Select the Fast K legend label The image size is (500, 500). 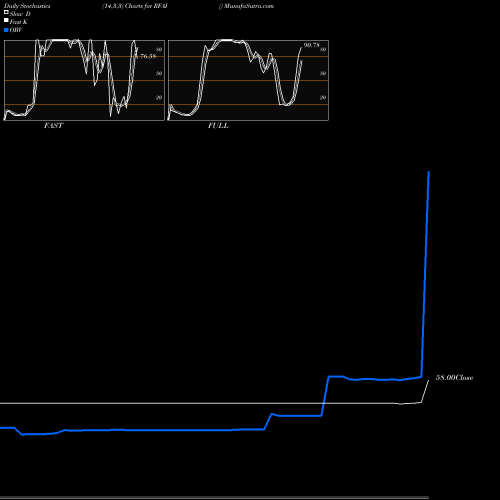pos(19,22)
